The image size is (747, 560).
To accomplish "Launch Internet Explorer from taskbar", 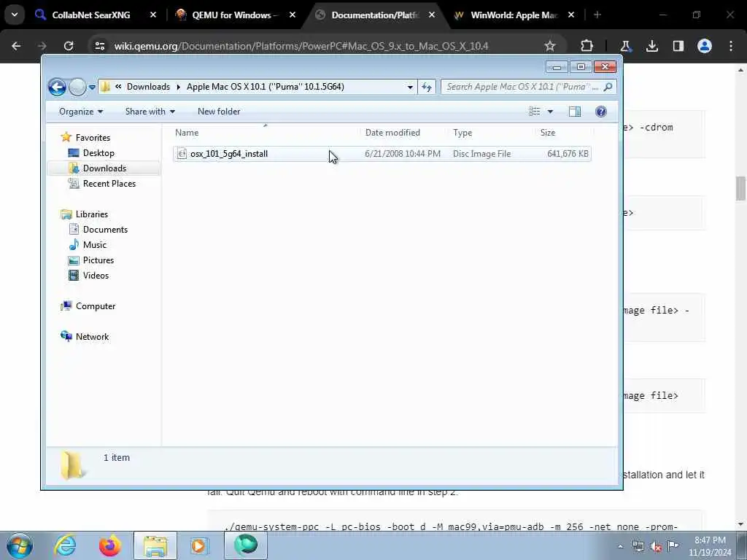I will 65,545.
